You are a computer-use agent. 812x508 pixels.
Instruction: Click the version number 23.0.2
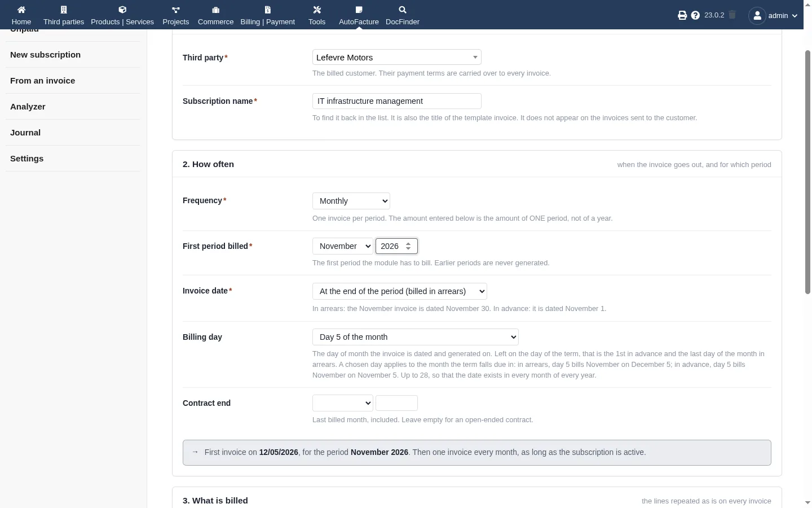[714, 15]
